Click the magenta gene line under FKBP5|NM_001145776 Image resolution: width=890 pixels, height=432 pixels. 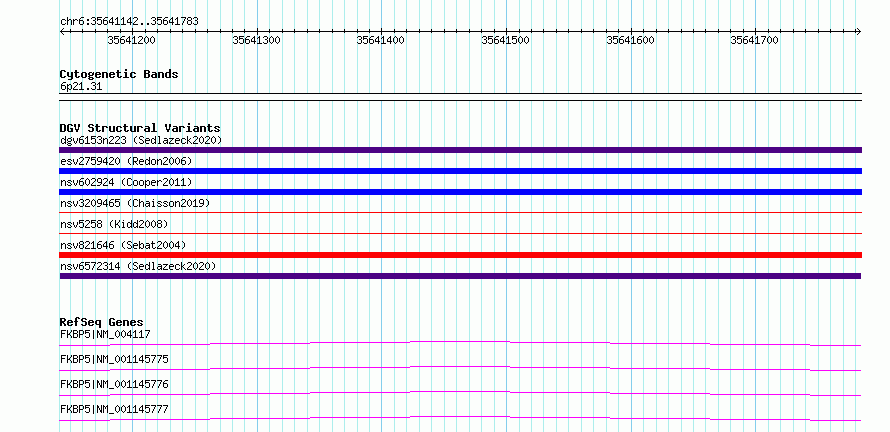(x=460, y=393)
